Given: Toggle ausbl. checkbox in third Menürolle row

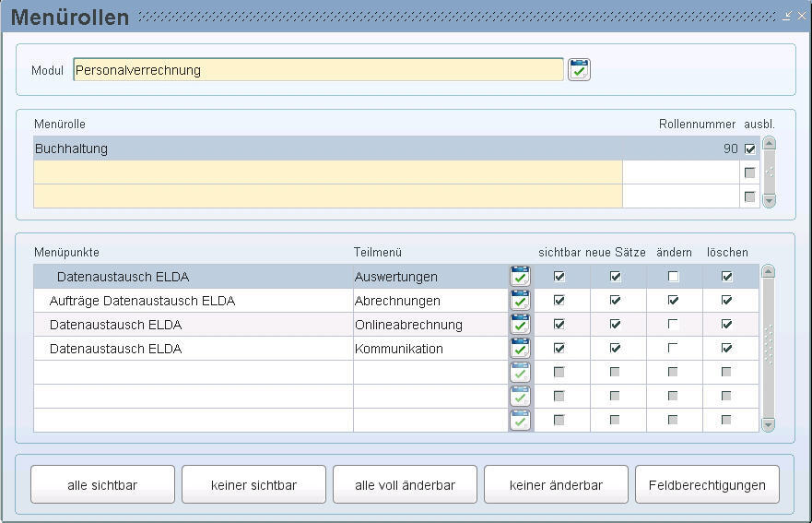Looking at the screenshot, I should 749,196.
